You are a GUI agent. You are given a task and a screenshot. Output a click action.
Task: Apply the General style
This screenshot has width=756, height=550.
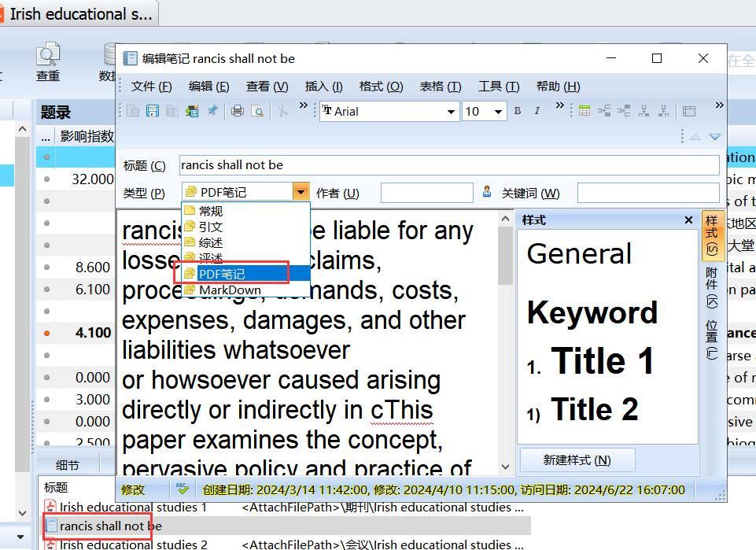pos(579,254)
